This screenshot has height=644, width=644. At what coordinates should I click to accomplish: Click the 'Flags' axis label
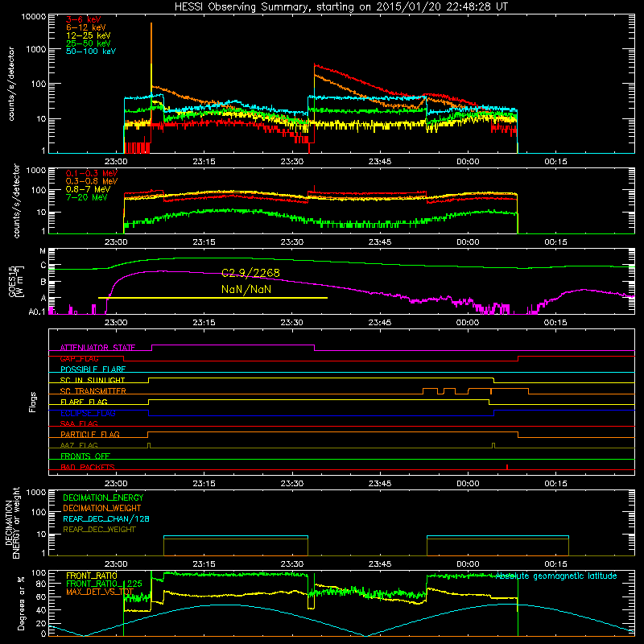tap(33, 402)
